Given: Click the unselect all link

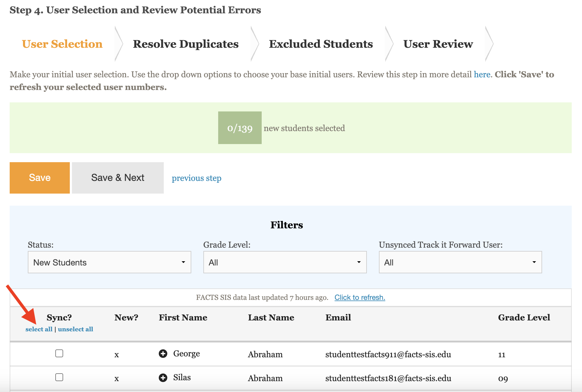Looking at the screenshot, I should (75, 329).
